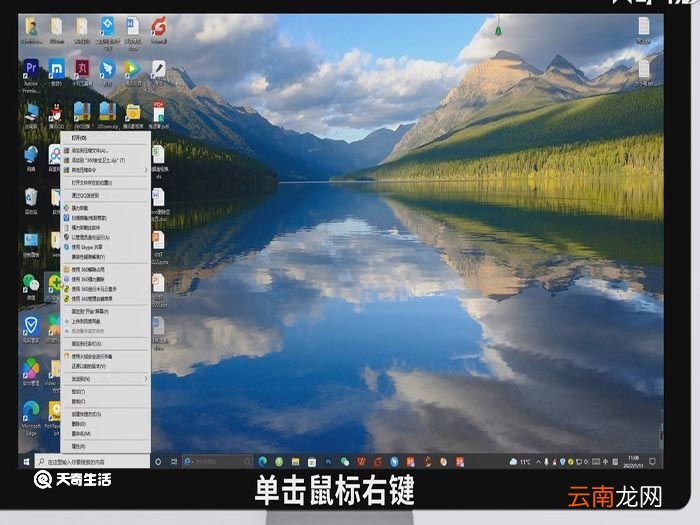This screenshot has width=700, height=525.
Task: Choose 剪切(T) in the context menu
Action: point(106,392)
